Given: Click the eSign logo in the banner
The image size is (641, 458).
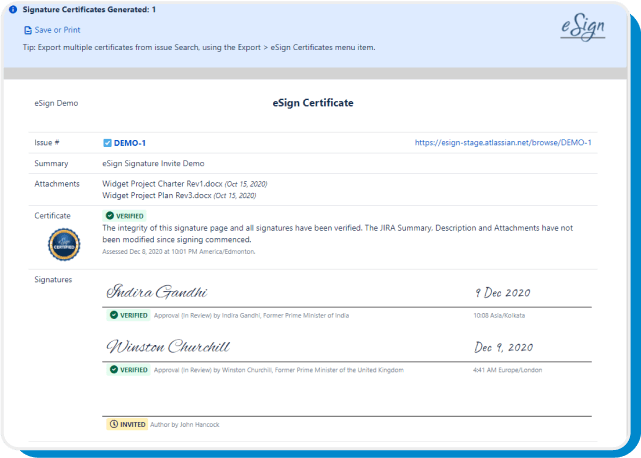Looking at the screenshot, I should coord(583,28).
